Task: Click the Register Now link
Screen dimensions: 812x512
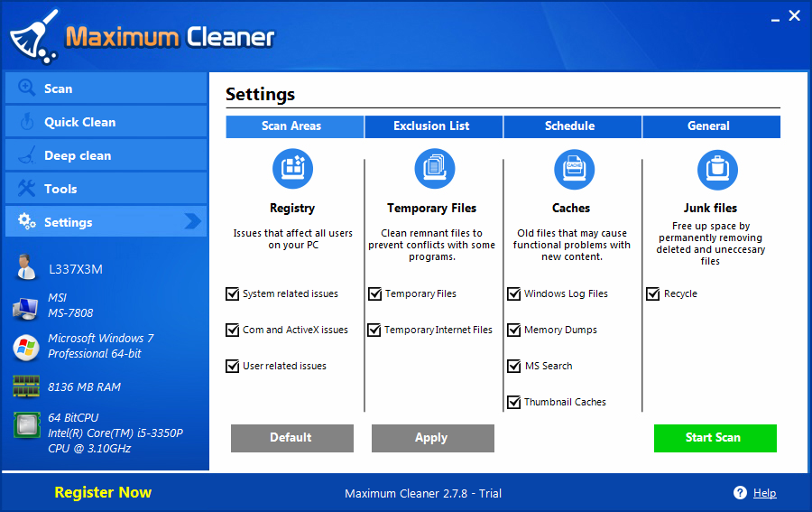Action: coord(103,492)
